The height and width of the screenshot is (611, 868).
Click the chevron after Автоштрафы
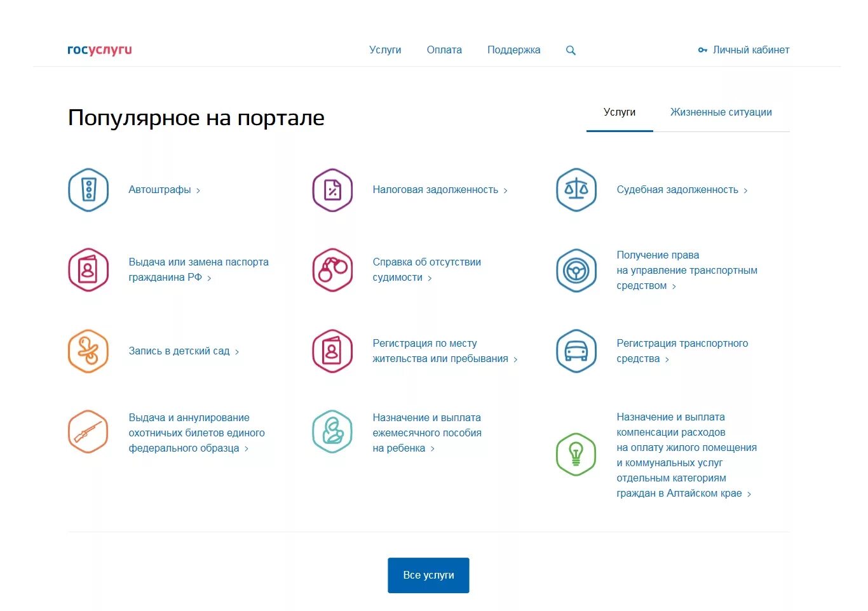(x=198, y=191)
